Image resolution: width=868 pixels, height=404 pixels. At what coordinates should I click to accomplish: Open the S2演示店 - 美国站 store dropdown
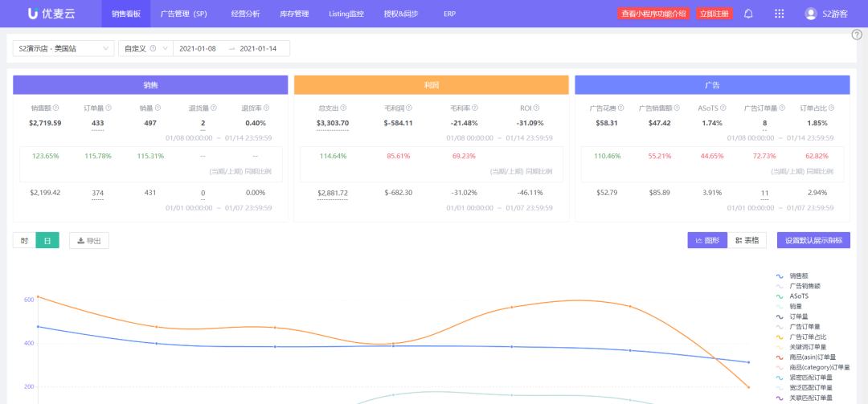63,49
